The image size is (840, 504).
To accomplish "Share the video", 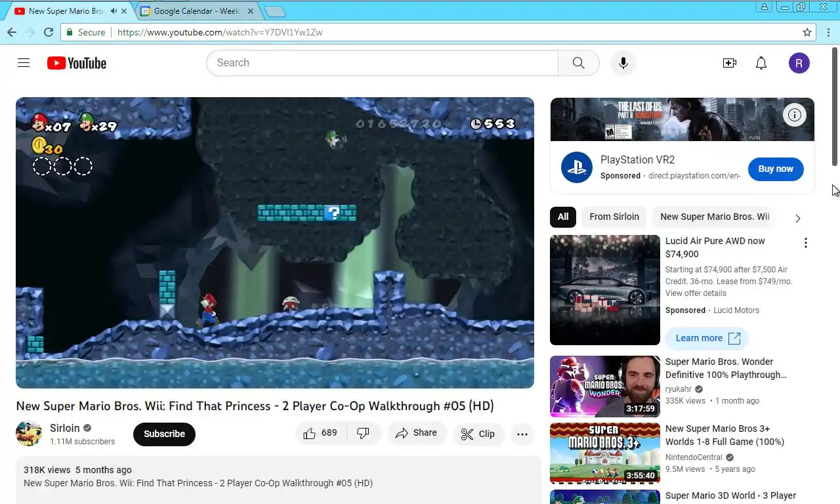I will (x=417, y=433).
